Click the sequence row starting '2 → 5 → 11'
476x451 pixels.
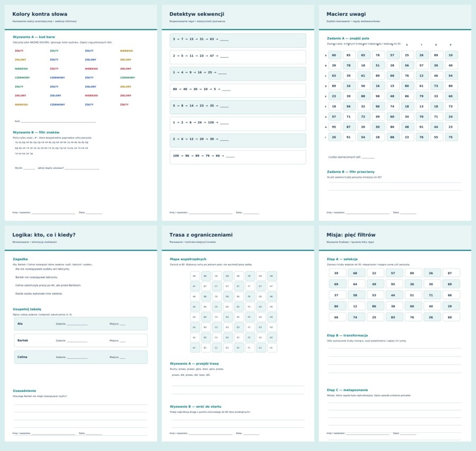click(237, 57)
